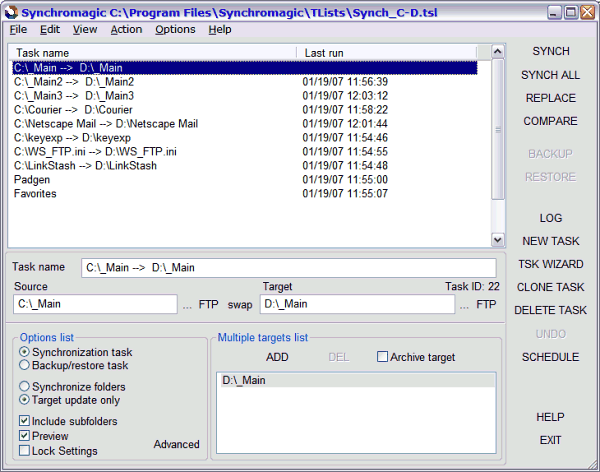The width and height of the screenshot is (600, 472).
Task: Select Backup/restore task radio button
Action: pos(24,366)
